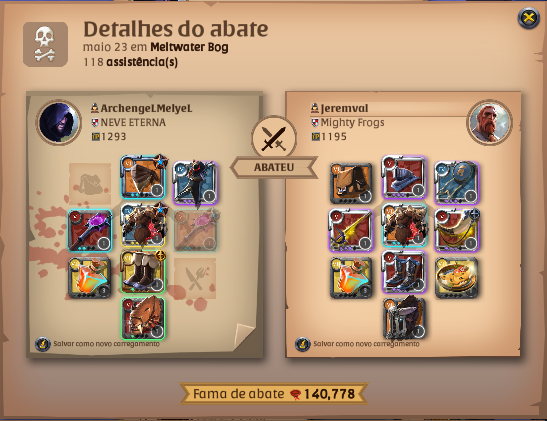Click the killer's saddled horse mount icon
This screenshot has height=421, width=547.
pyautogui.click(x=143, y=318)
